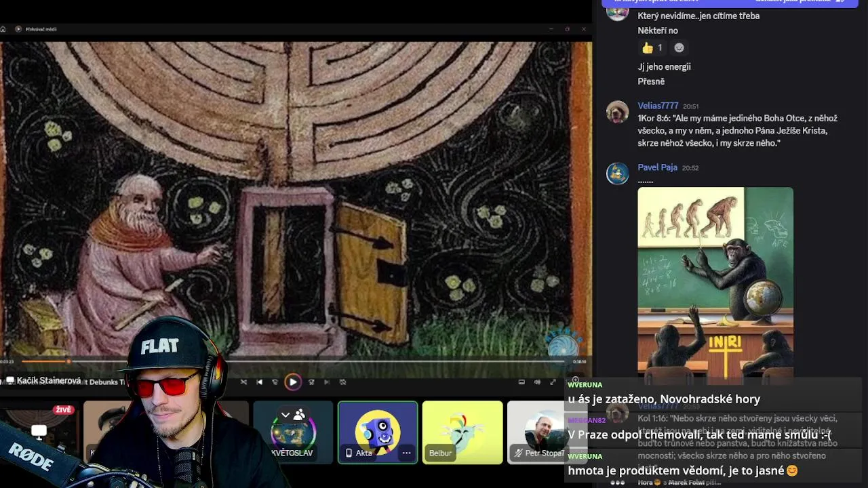Close the media player window
868x488 pixels.
(x=584, y=29)
